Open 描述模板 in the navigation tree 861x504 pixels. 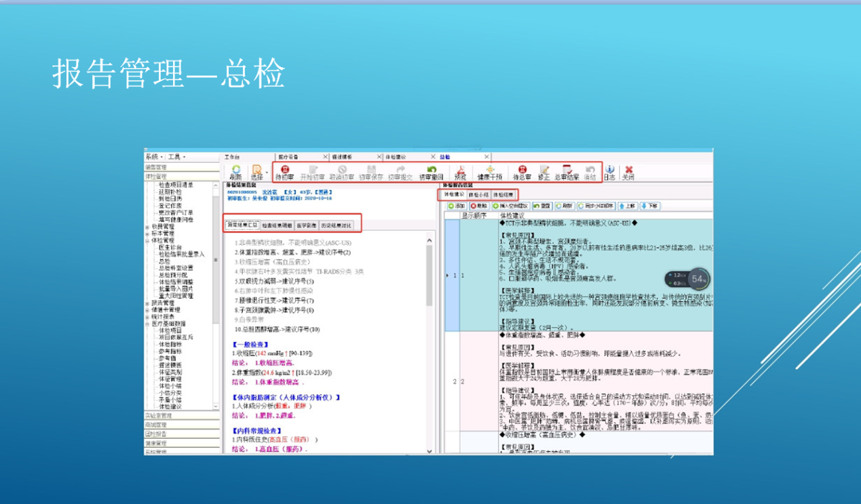[x=169, y=365]
